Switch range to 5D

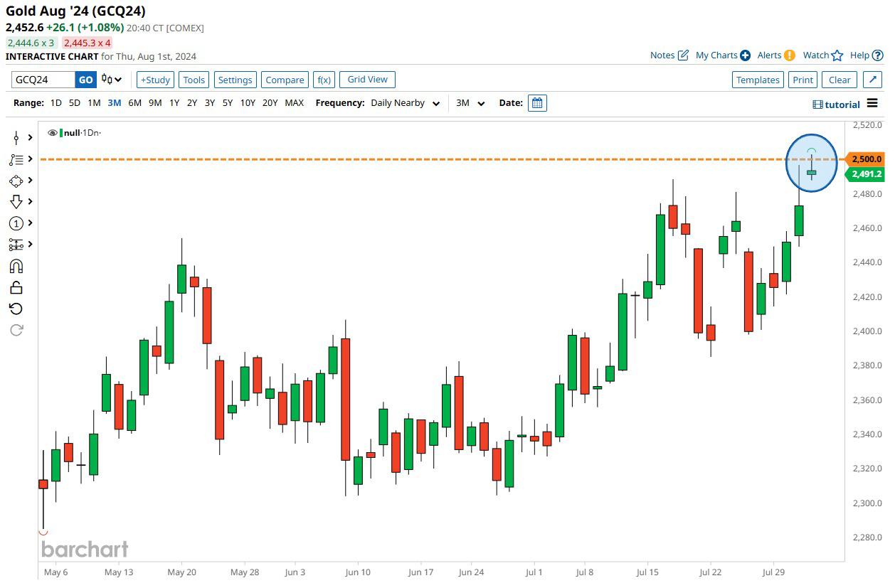click(x=75, y=103)
